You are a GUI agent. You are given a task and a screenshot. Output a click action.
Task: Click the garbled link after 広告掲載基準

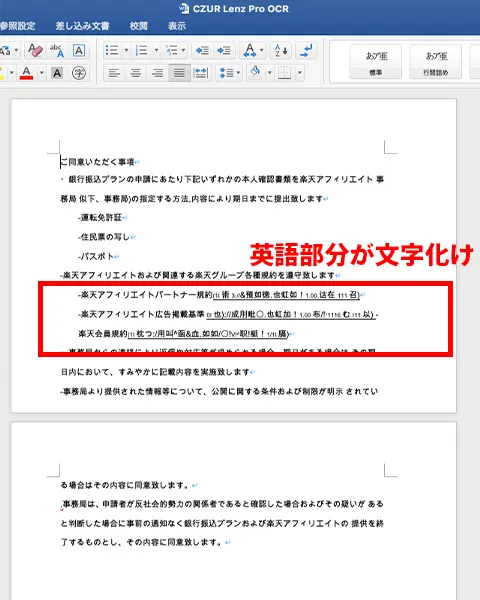coord(291,315)
